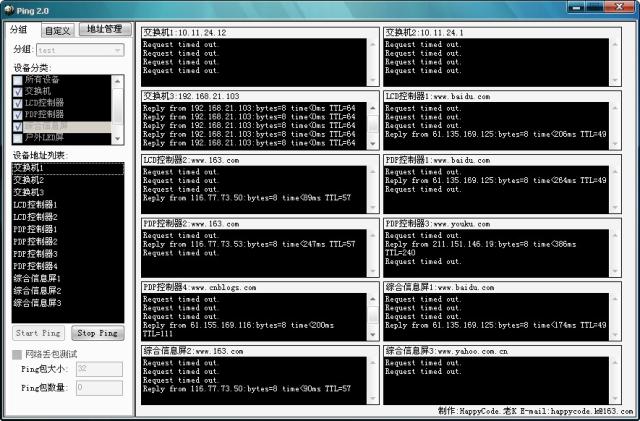The width and height of the screenshot is (640, 421).
Task: Click scroll up arrow in 交换机3 panel
Action: coord(372,108)
